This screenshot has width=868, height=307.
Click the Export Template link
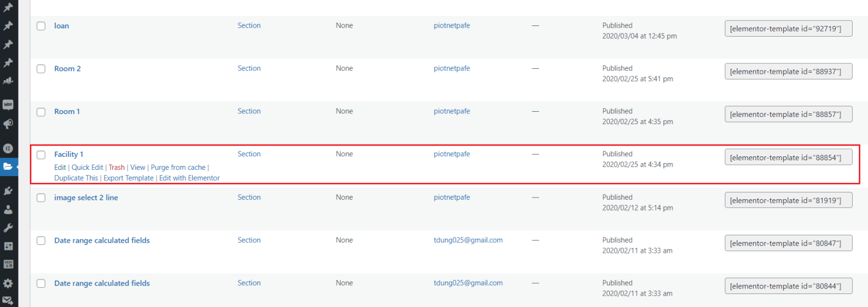pyautogui.click(x=128, y=178)
